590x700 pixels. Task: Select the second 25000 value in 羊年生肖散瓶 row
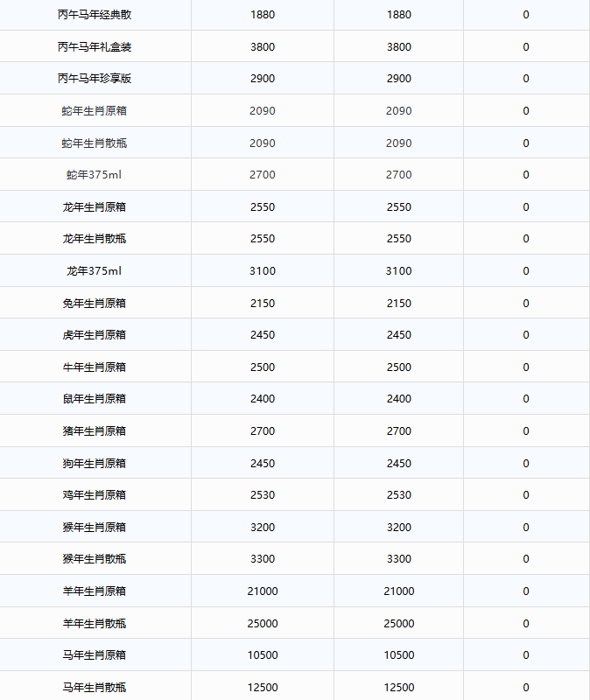[x=399, y=624]
